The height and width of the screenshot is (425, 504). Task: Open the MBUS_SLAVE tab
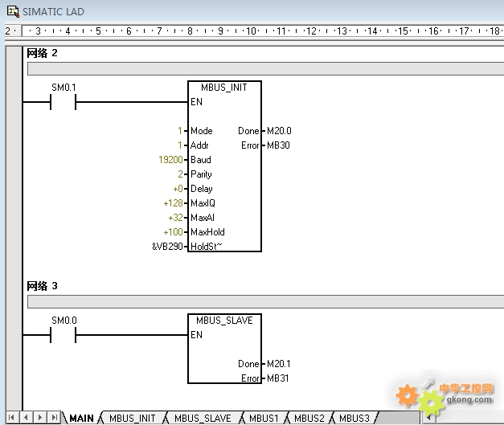[203, 418]
